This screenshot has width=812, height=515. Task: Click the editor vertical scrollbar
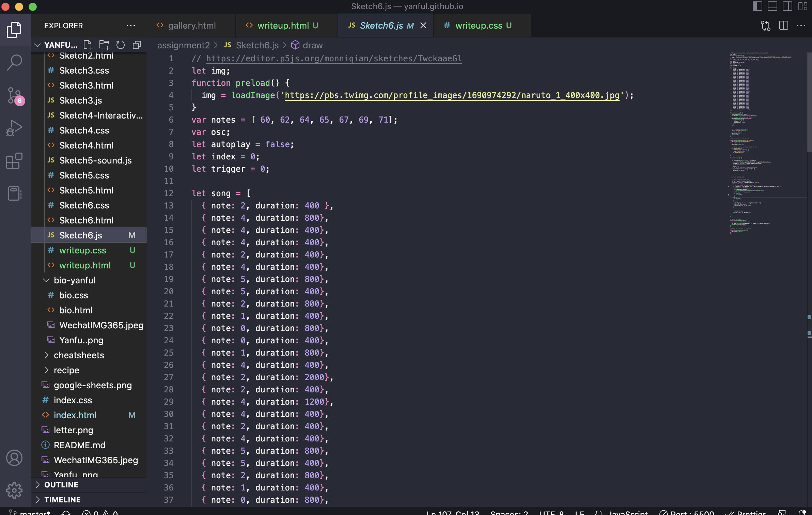809,102
